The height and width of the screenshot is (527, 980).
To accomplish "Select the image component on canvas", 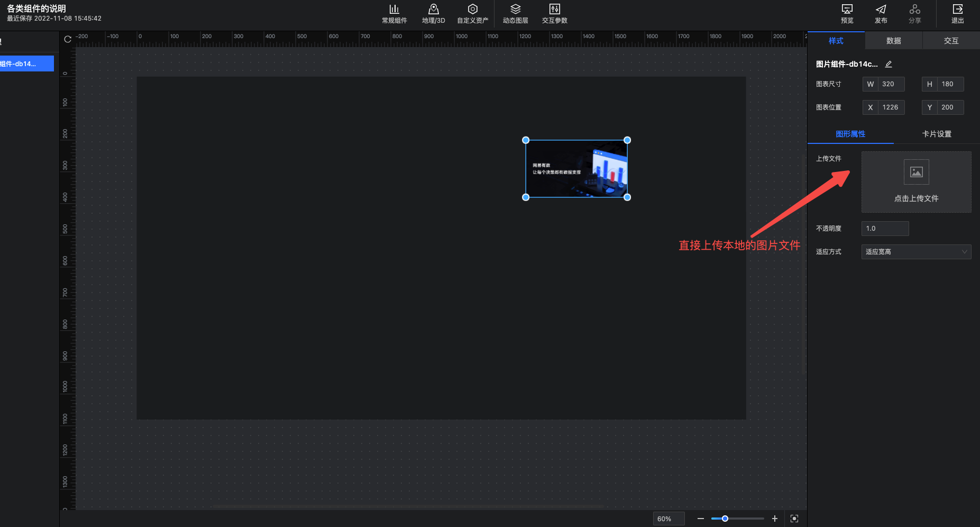I will coord(576,169).
